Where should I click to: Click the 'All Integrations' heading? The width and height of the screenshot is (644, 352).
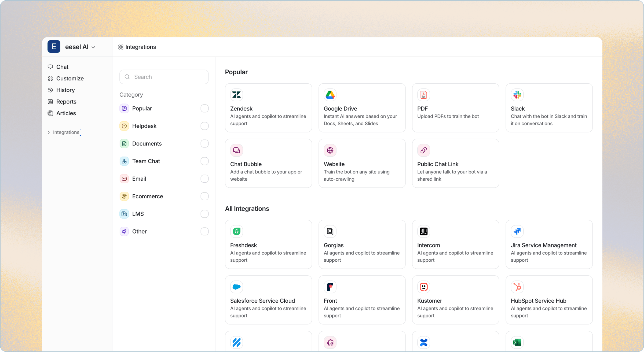tap(247, 209)
